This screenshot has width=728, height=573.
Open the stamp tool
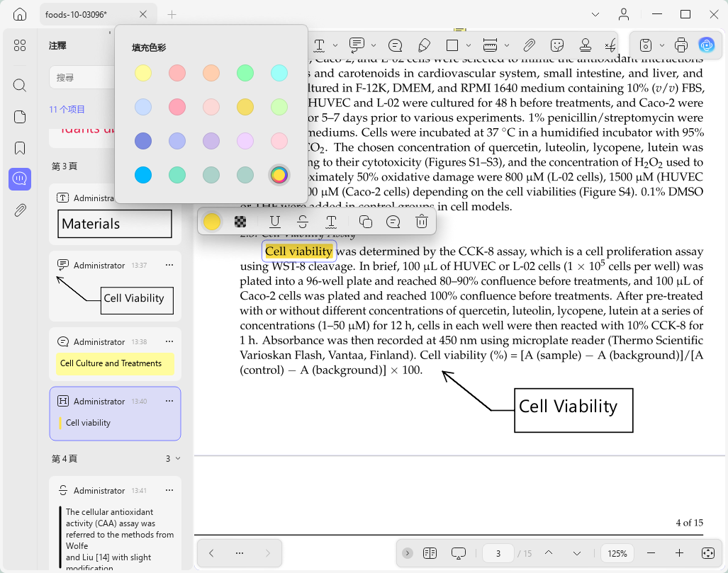586,45
